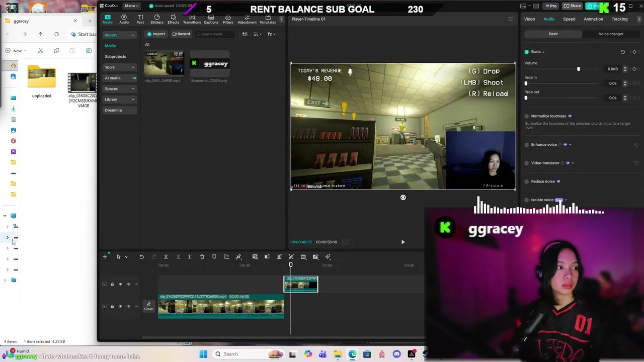
Task: Select the Voice changer sub-tab
Action: coord(611,34)
